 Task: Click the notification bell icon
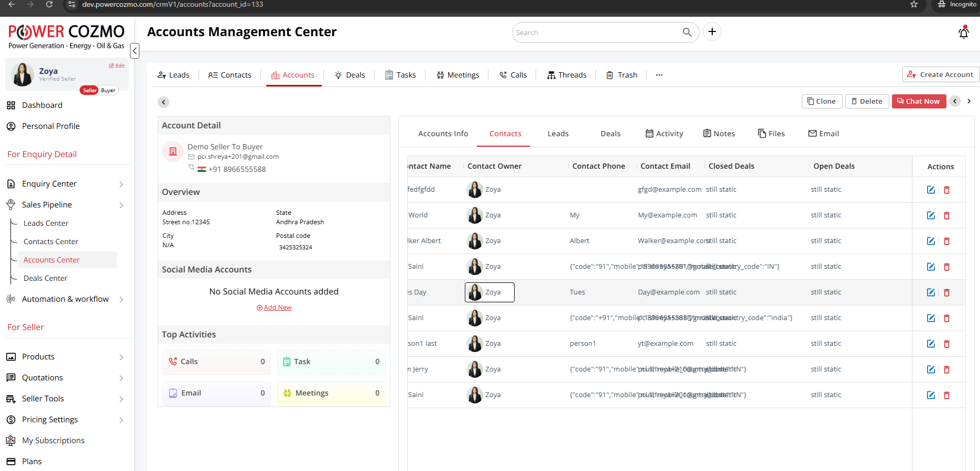(963, 32)
